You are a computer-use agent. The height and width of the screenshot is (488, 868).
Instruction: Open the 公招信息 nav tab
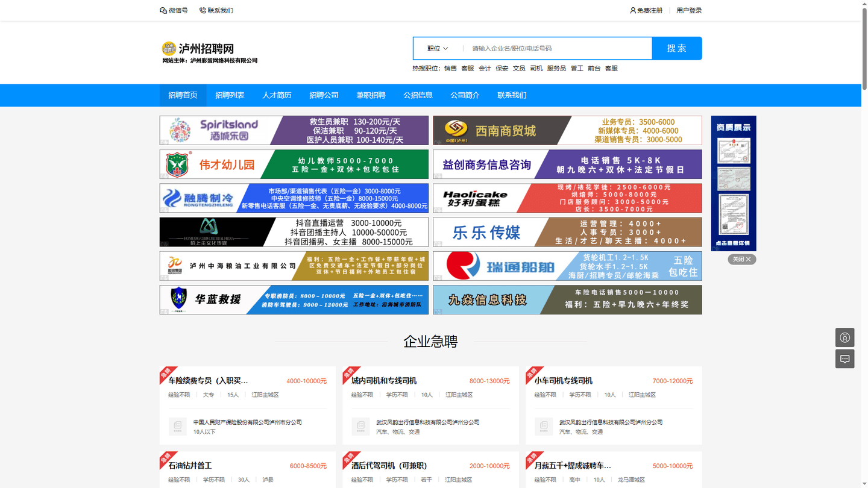pos(418,95)
